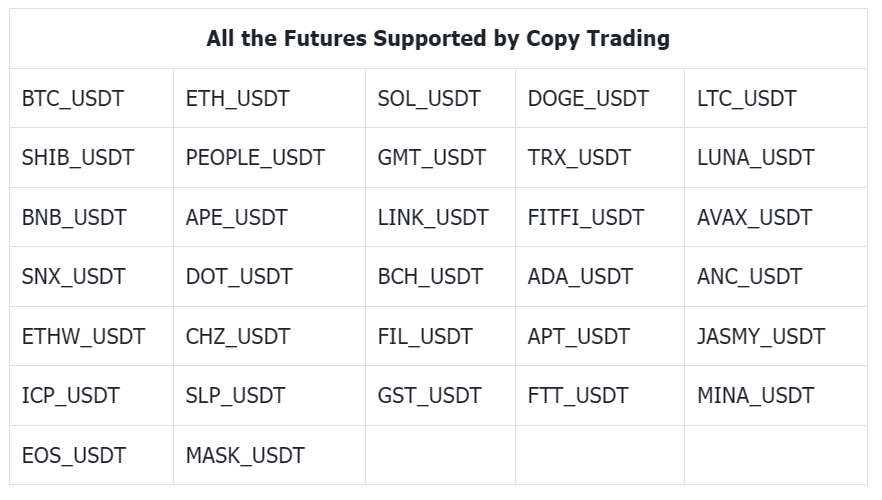Select the MINA_USDT cell
Image resolution: width=882 pixels, height=500 pixels.
[755, 396]
